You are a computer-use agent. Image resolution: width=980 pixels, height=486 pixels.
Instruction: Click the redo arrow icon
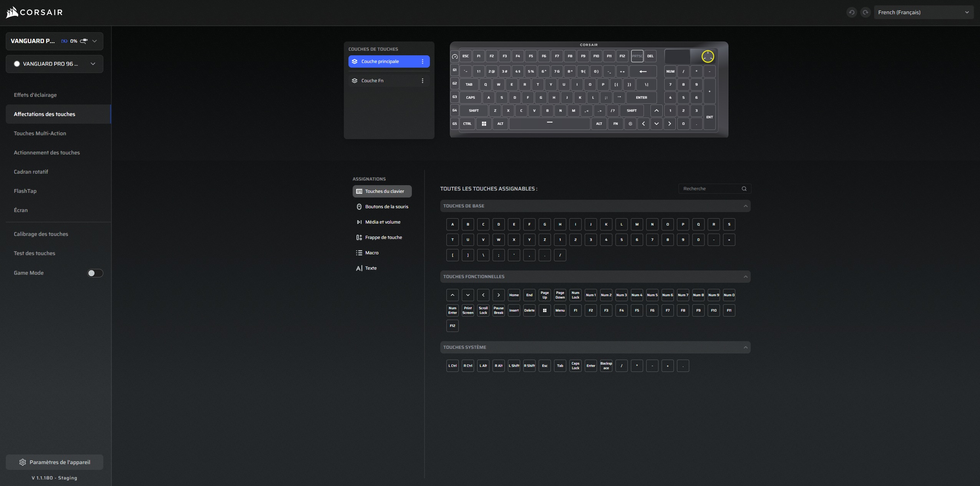pyautogui.click(x=865, y=12)
